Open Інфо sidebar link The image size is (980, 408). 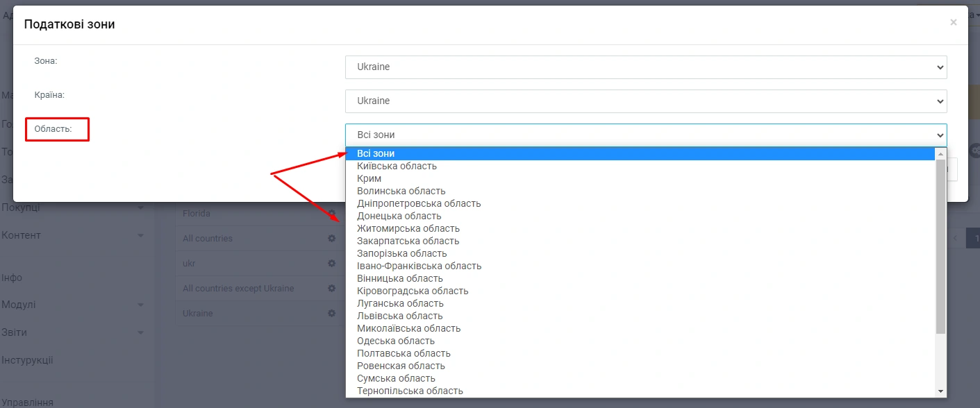point(12,278)
